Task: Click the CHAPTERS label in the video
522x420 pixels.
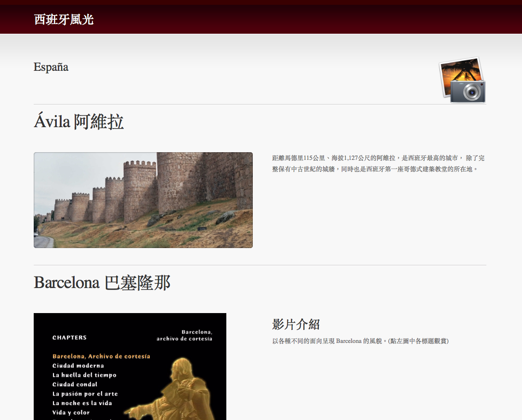Action: 69,338
